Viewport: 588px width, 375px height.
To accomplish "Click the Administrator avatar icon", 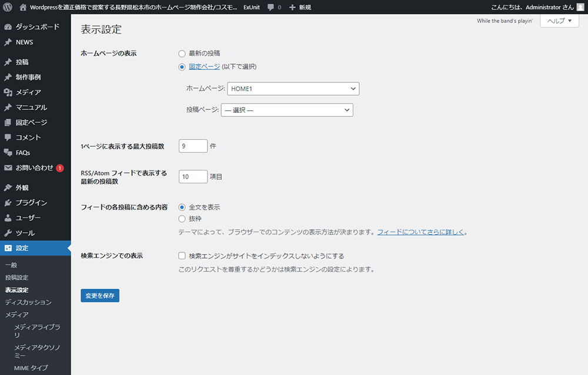I will [580, 7].
